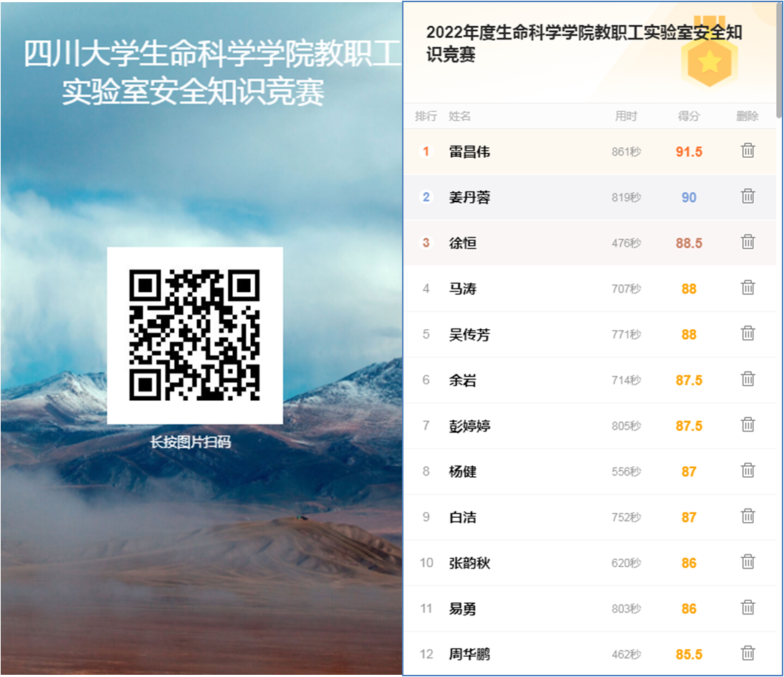Click the QR code image
This screenshot has width=784, height=677.
click(194, 335)
